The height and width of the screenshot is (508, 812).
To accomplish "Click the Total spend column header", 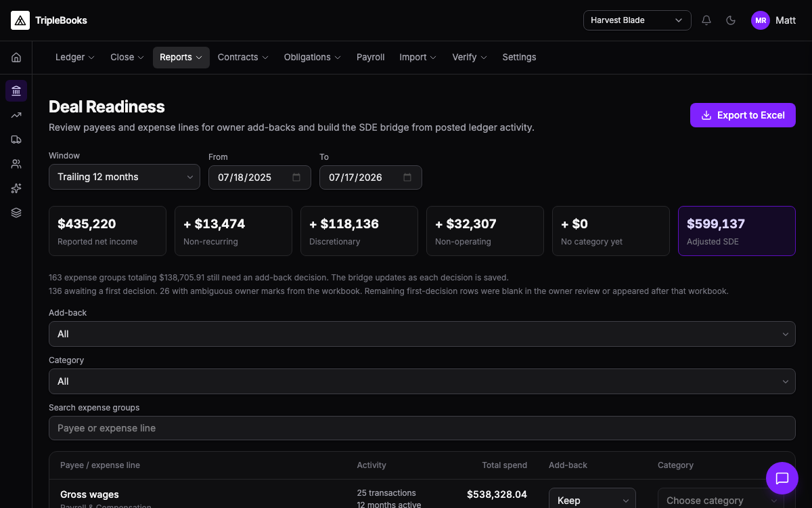I will tap(504, 465).
